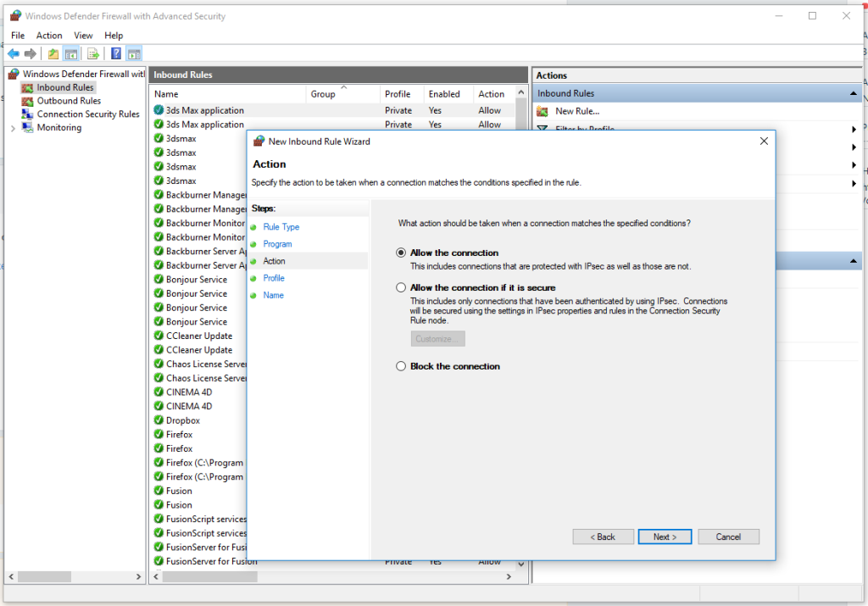Image resolution: width=868 pixels, height=606 pixels.
Task: Collapse the Inbound Rules actions section
Action: [x=854, y=93]
